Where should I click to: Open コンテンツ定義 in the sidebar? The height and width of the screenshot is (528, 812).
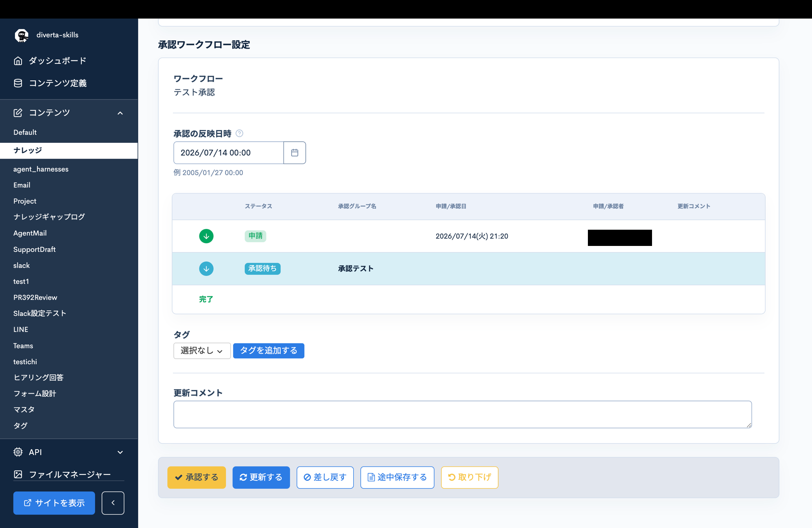pyautogui.click(x=58, y=83)
